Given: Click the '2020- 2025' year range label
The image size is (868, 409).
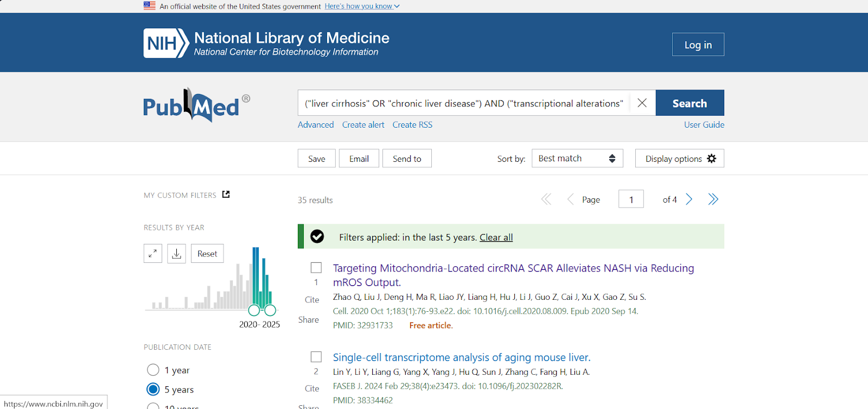Looking at the screenshot, I should (x=260, y=324).
